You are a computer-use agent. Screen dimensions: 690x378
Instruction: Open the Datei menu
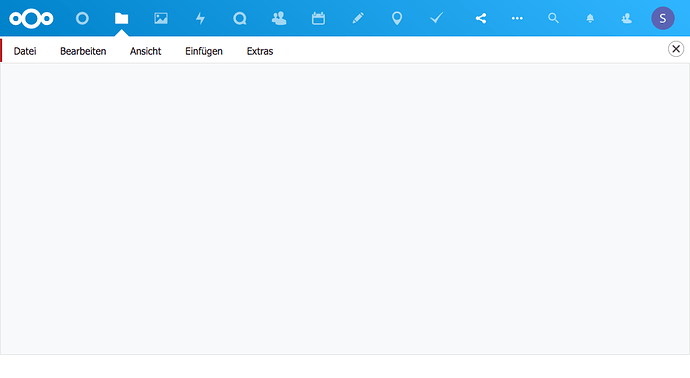click(25, 51)
